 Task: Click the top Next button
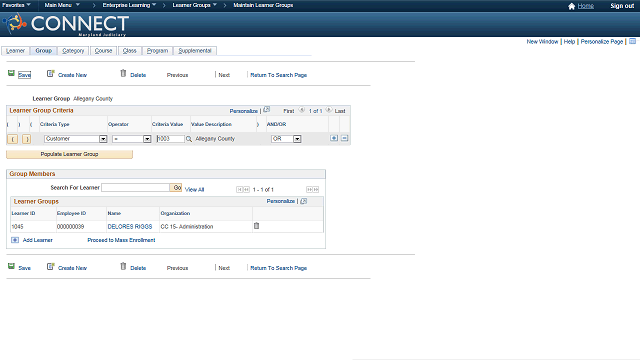click(224, 75)
